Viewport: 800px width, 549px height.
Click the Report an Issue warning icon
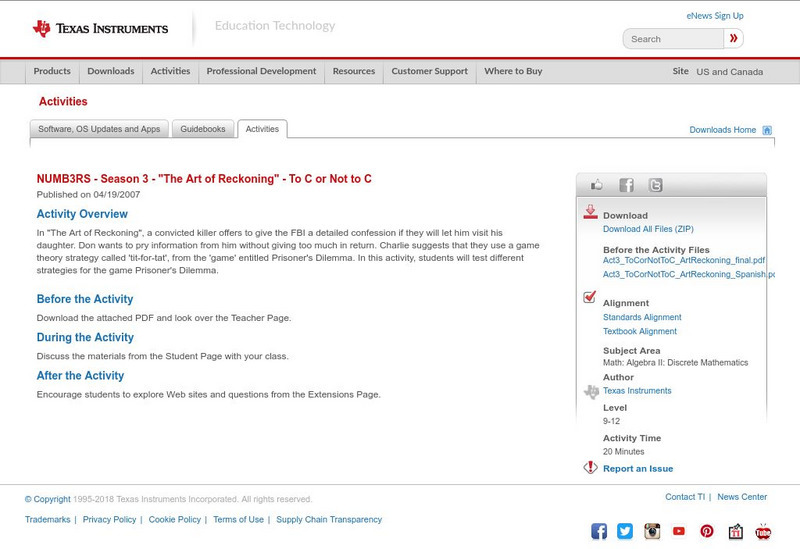point(590,467)
